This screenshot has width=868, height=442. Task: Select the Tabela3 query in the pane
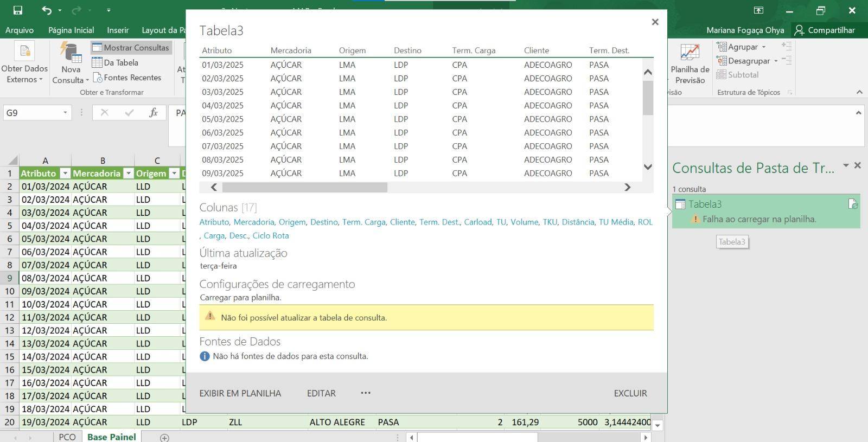point(766,211)
